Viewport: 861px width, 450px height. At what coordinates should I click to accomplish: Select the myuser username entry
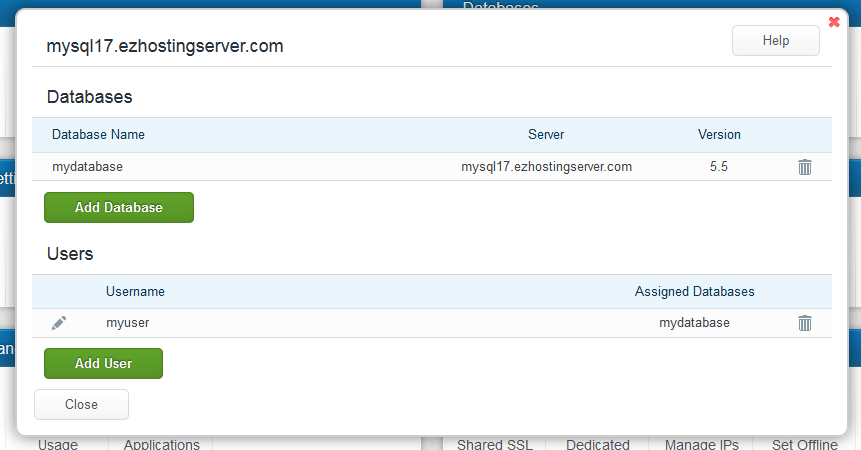tap(127, 323)
